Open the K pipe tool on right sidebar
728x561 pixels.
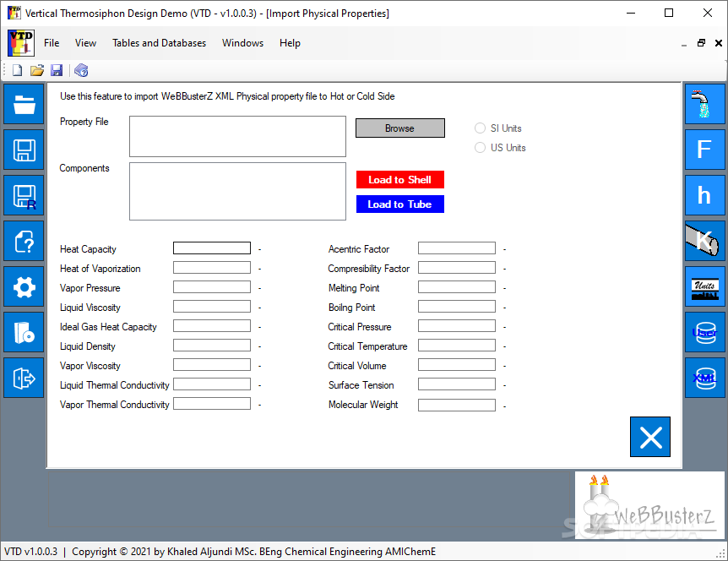pos(705,241)
